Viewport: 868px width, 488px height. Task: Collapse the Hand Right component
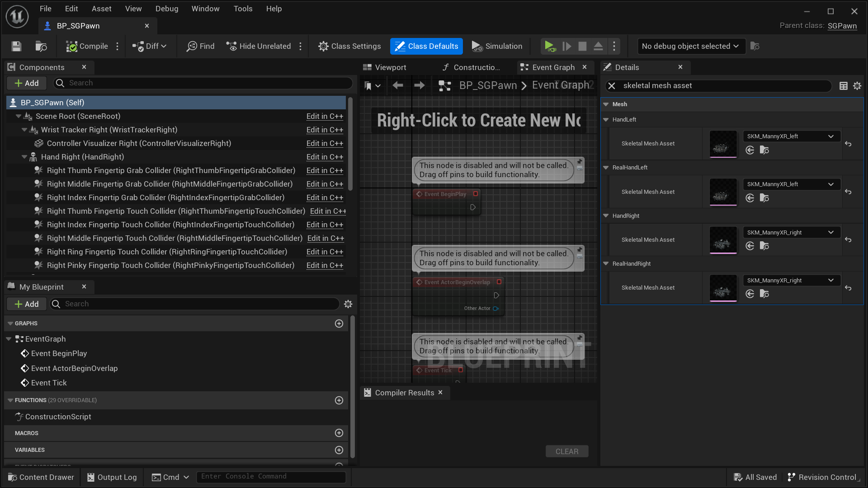24,157
